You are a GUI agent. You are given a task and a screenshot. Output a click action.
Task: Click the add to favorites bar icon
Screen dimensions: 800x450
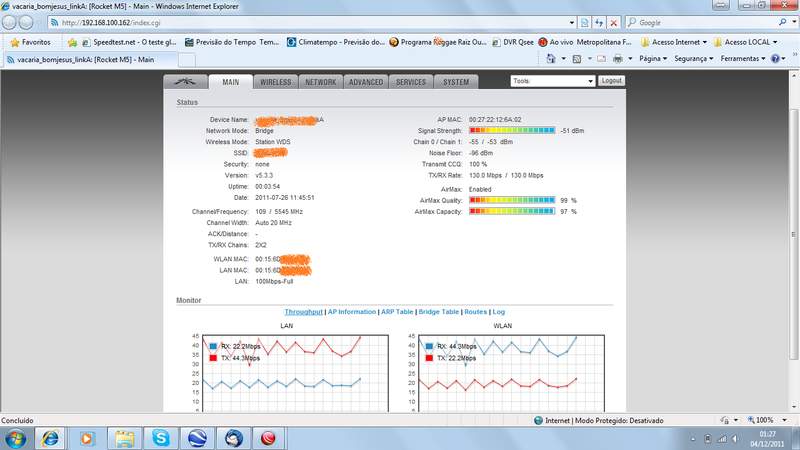pos(72,42)
